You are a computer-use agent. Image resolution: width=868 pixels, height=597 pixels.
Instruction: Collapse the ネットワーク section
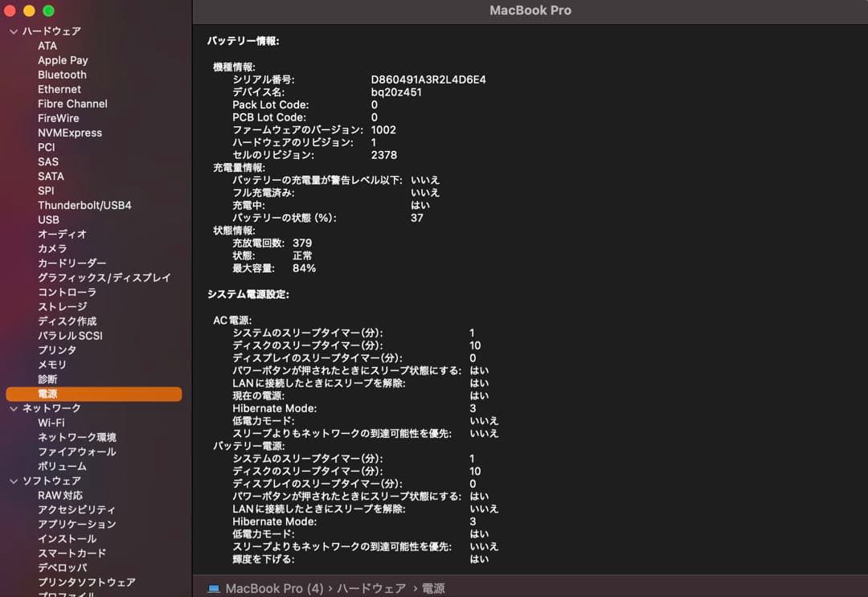[13, 407]
